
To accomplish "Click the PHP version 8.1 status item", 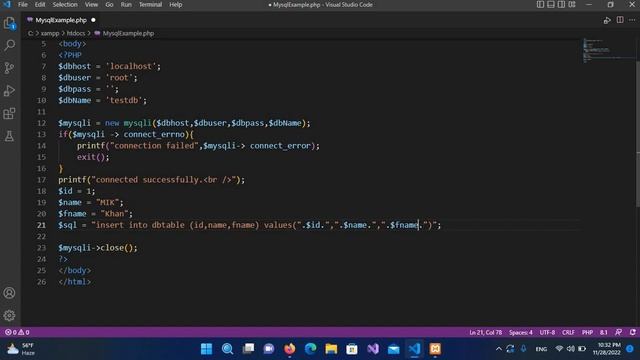I will [x=604, y=332].
